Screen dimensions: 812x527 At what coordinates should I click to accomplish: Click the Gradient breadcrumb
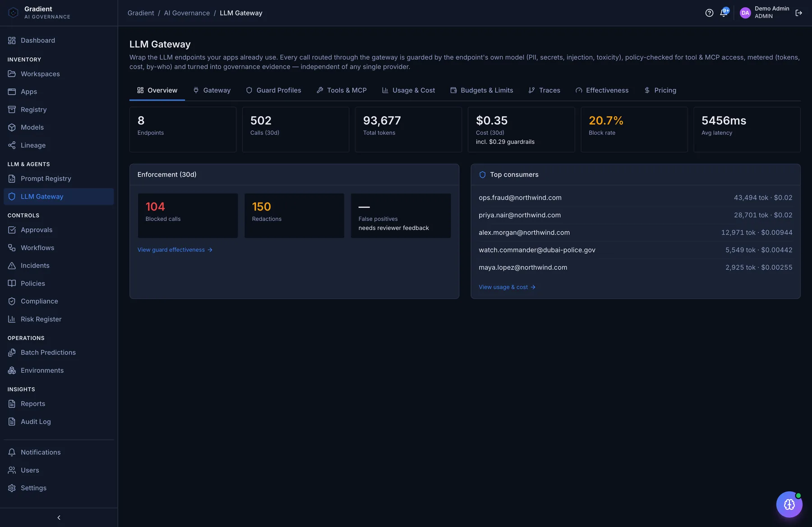tap(141, 13)
